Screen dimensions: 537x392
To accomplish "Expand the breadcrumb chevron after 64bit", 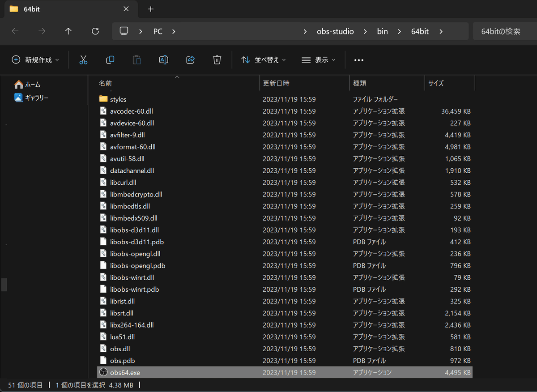I will (x=441, y=31).
